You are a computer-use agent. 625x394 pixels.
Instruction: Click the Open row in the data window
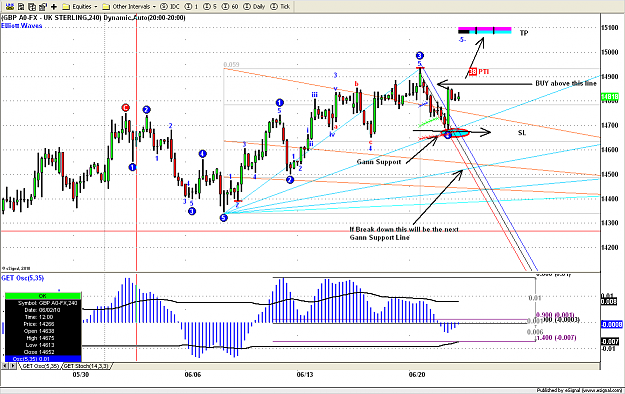click(x=43, y=331)
